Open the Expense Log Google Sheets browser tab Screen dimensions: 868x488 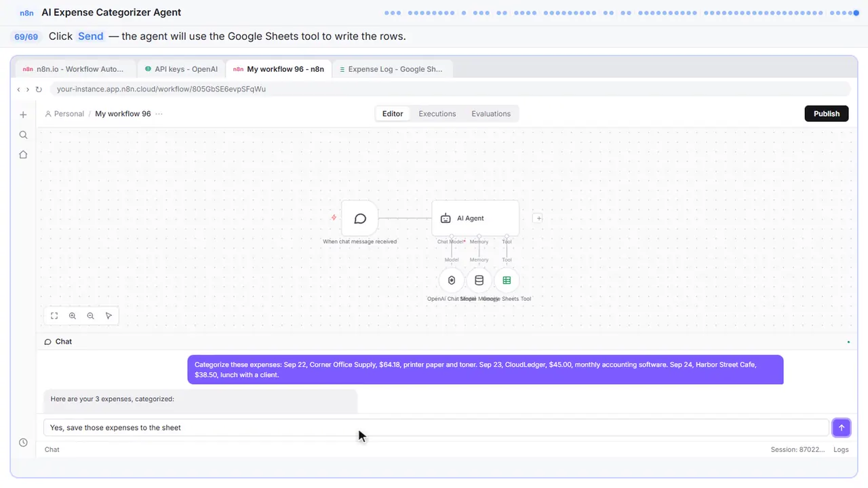tap(392, 69)
